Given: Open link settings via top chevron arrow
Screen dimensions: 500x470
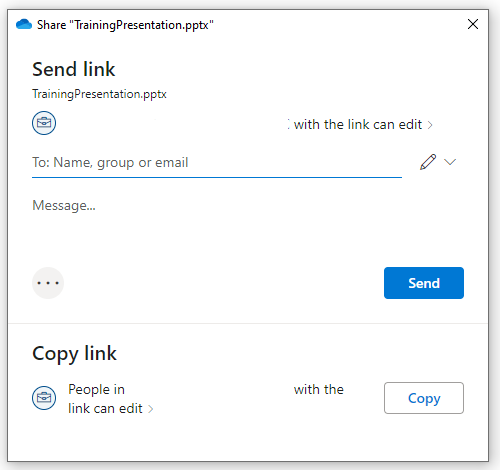Looking at the screenshot, I should 430,125.
